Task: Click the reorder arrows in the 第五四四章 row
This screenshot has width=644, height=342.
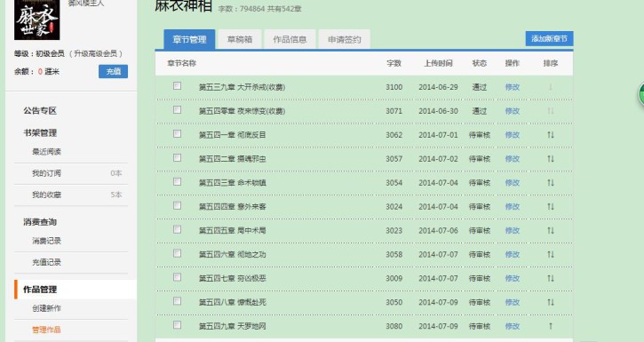Action: point(551,206)
